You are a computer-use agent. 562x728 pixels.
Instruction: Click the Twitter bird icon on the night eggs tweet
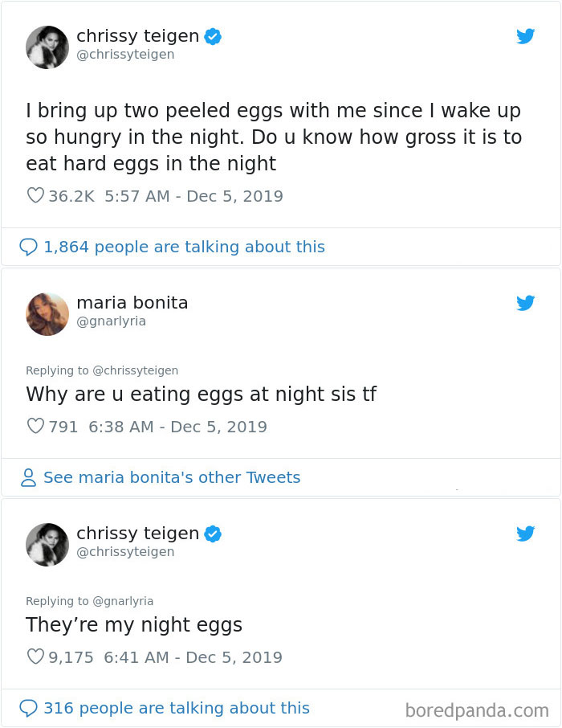526,533
